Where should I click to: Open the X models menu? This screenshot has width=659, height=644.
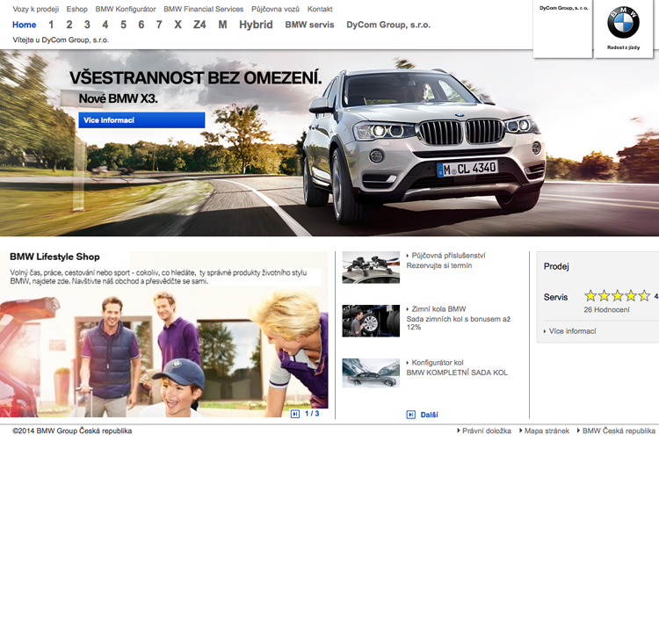(178, 25)
